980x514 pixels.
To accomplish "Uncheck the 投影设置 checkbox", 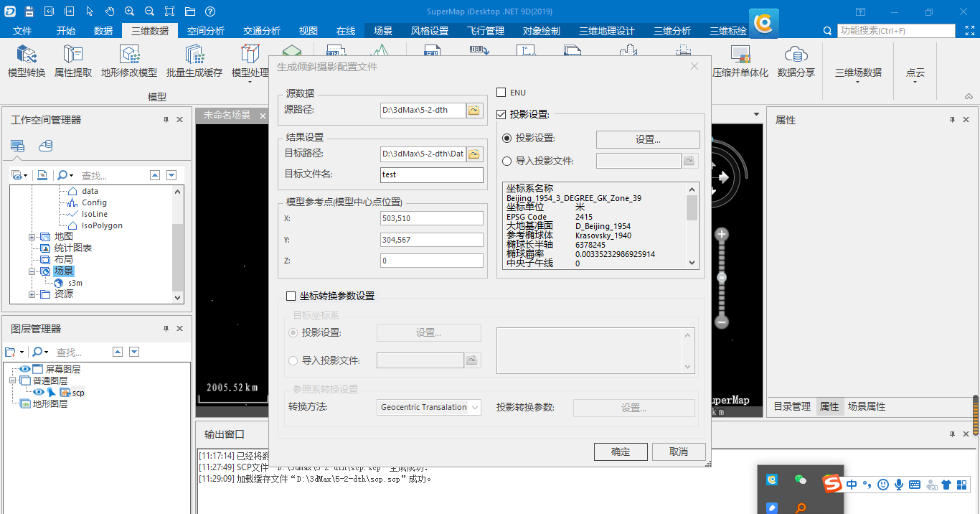I will coord(501,114).
